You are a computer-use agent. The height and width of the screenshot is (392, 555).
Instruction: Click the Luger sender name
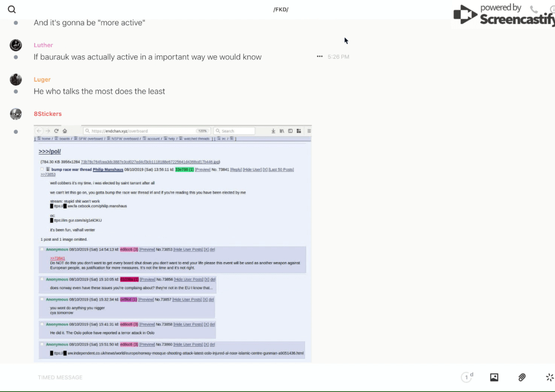coord(42,80)
